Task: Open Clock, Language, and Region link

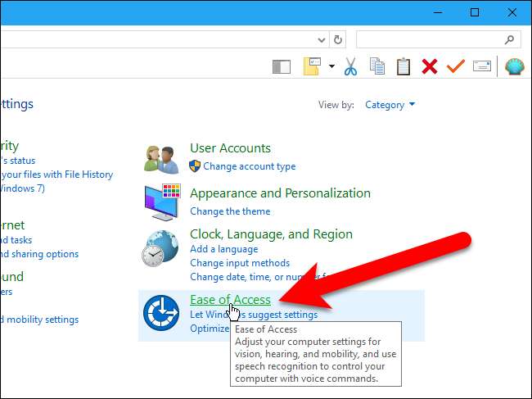Action: tap(271, 234)
